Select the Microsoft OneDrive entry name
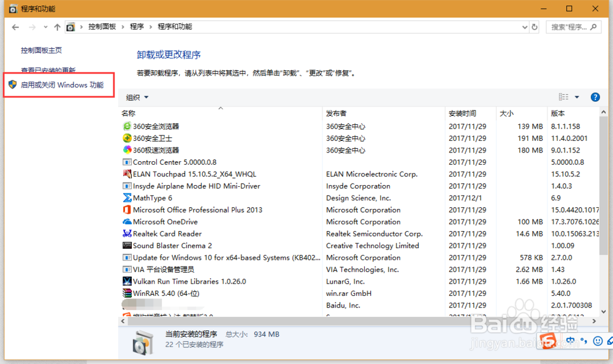The height and width of the screenshot is (364, 613). [166, 222]
